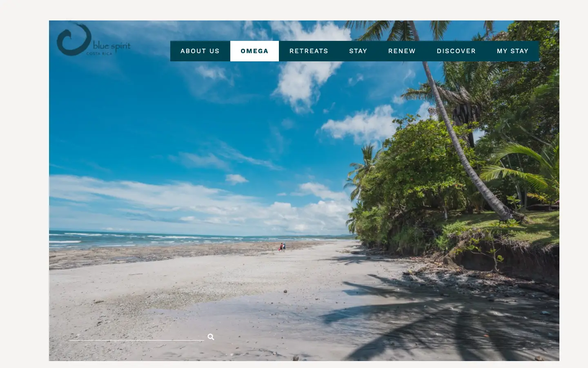Click the 'blue spirit' logo text

(111, 46)
